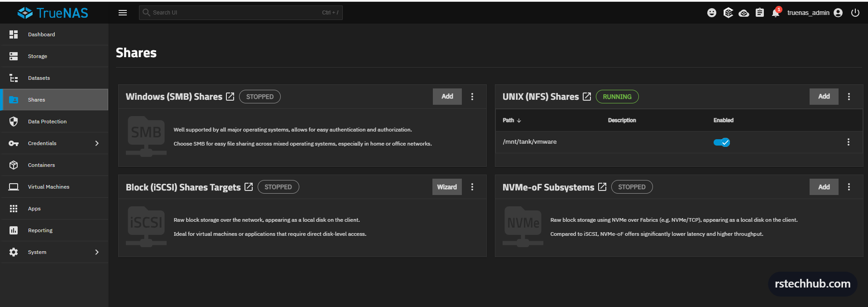This screenshot has width=868, height=307.
Task: Click the Datasets tree icon
Action: (14, 78)
